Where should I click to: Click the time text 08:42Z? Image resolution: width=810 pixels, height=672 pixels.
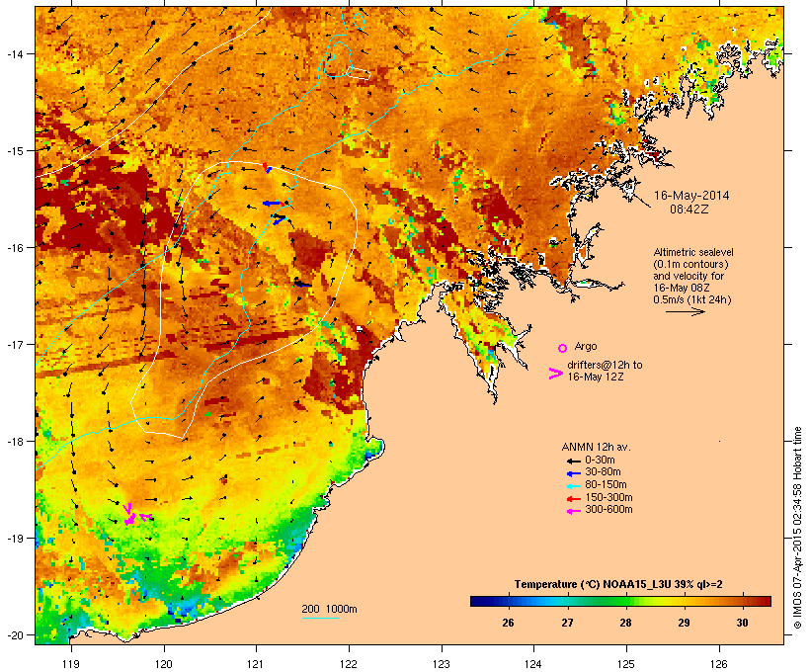coord(689,210)
